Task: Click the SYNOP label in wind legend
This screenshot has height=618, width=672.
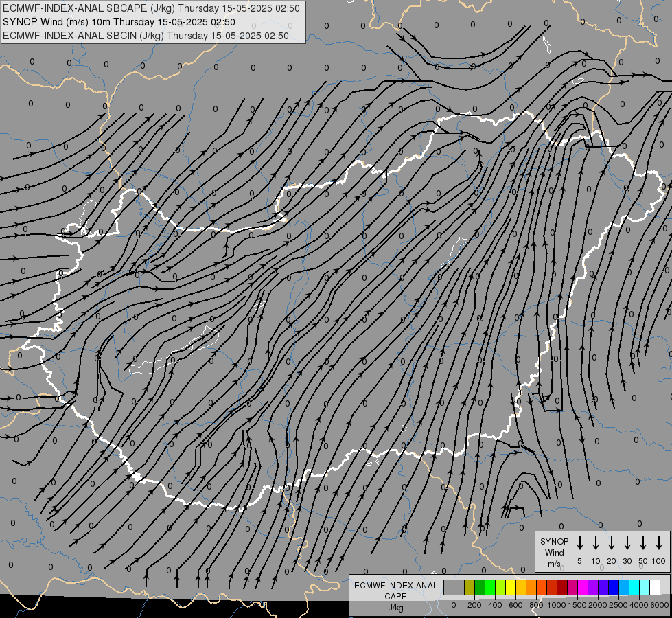Action: (554, 541)
